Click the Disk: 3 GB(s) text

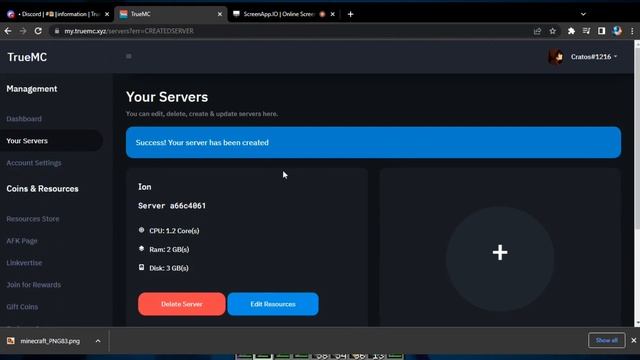[169, 268]
